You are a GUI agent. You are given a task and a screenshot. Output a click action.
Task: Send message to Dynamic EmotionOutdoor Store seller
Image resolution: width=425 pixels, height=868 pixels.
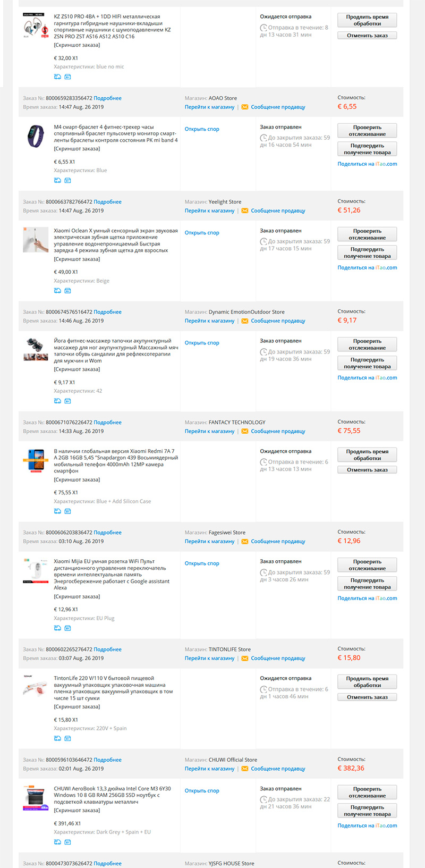tap(278, 321)
